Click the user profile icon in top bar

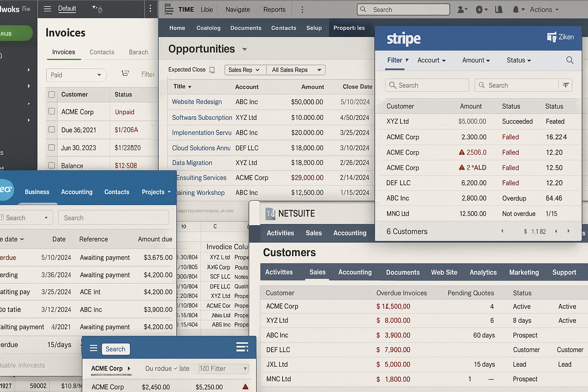click(462, 10)
